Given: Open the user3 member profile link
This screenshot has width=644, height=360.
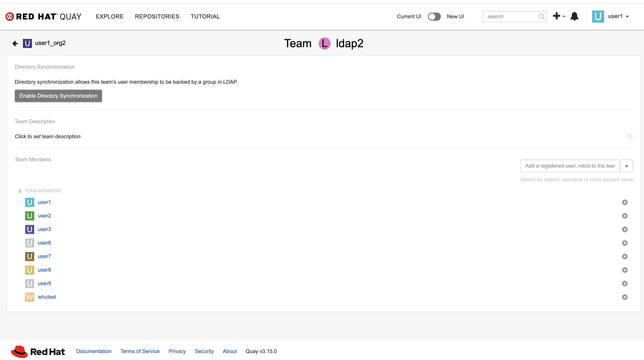Looking at the screenshot, I should point(44,229).
